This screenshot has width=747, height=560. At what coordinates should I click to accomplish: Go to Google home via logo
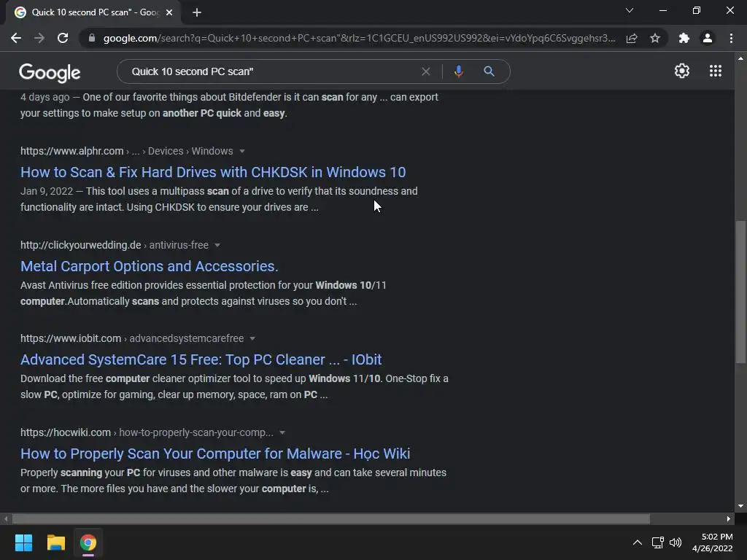coord(50,72)
